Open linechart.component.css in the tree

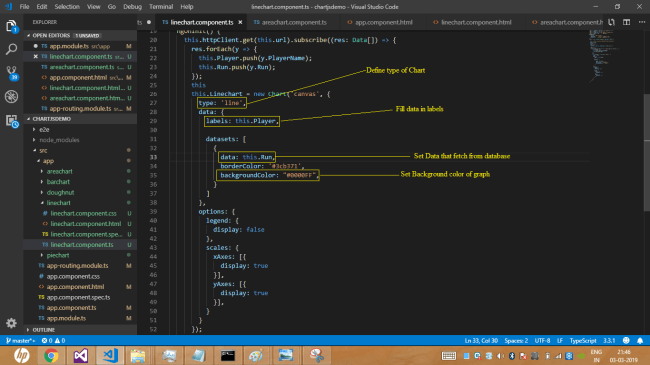(80, 213)
